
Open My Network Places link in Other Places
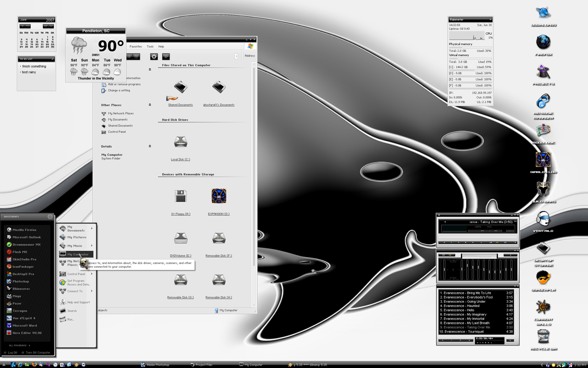118,113
